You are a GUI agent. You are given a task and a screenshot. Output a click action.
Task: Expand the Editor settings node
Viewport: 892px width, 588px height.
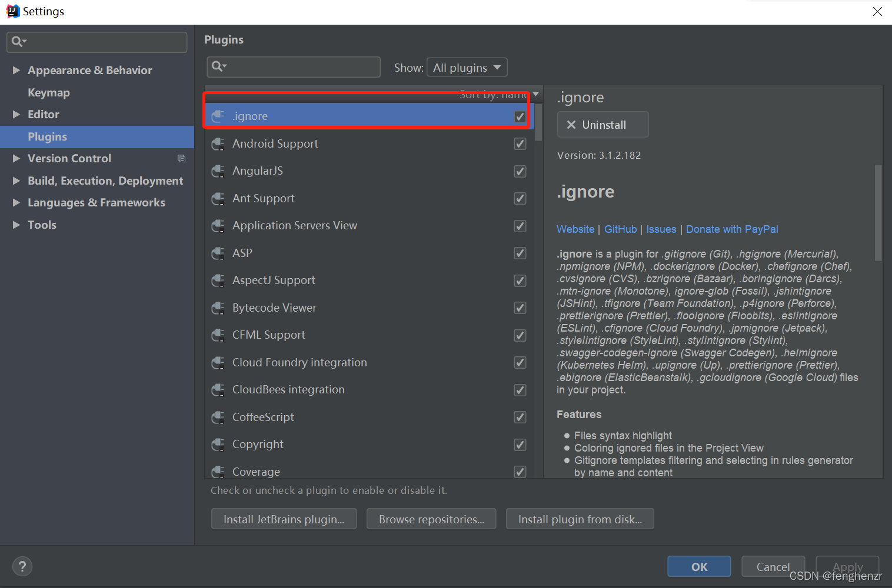(x=16, y=115)
